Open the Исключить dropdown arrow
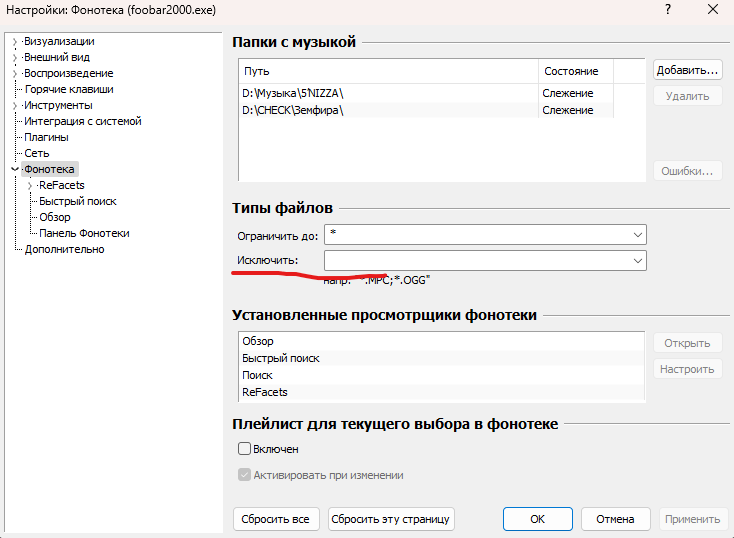The width and height of the screenshot is (734, 538). point(637,260)
